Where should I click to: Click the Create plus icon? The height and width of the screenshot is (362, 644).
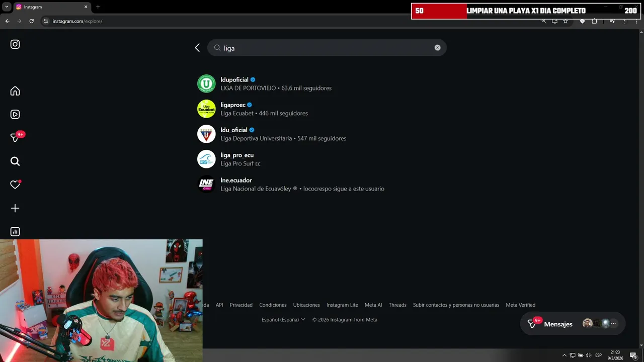click(x=15, y=208)
